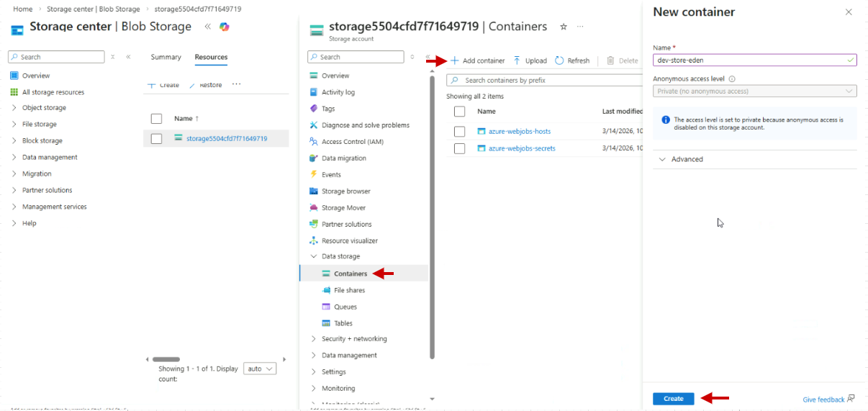Favorite the storage account with the star icon
The image size is (868, 411).
click(x=564, y=27)
